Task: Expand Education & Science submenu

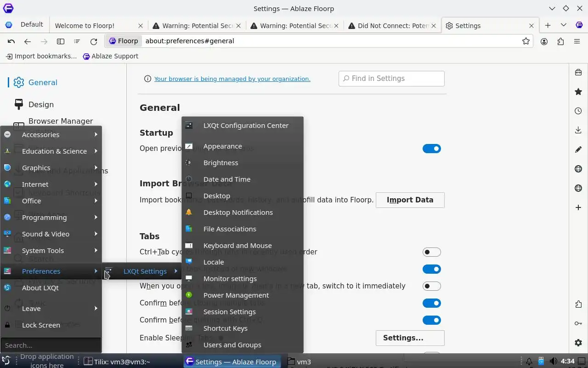Action: pos(51,151)
